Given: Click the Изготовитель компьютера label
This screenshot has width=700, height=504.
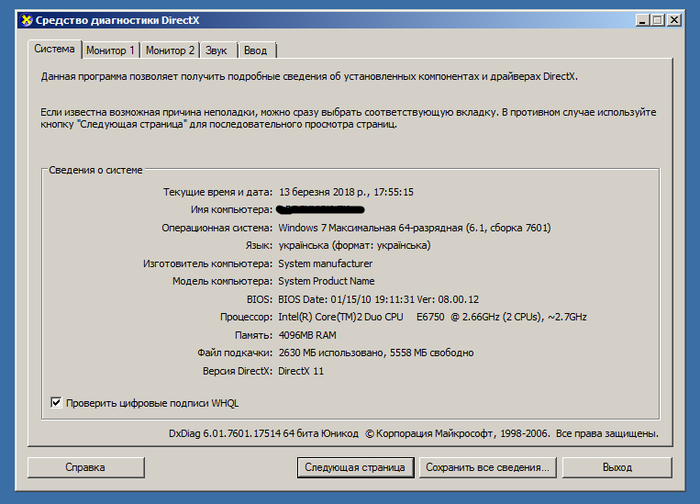Looking at the screenshot, I should click(208, 264).
